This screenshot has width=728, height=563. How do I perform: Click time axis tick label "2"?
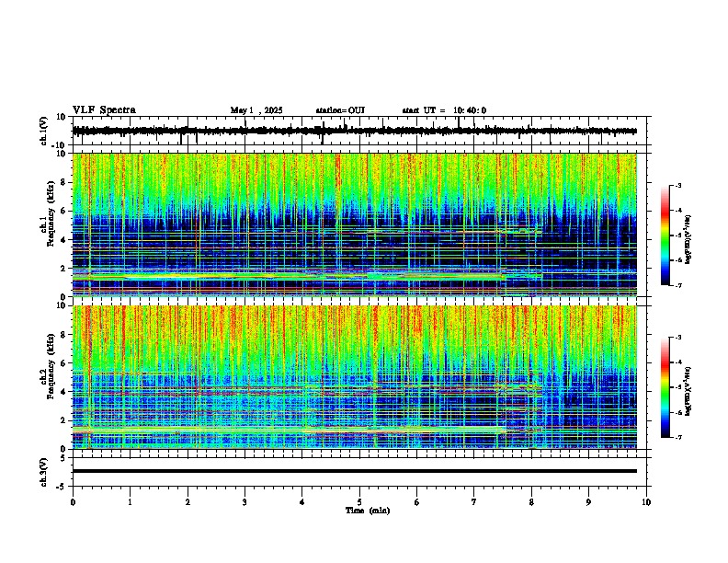[x=188, y=502]
